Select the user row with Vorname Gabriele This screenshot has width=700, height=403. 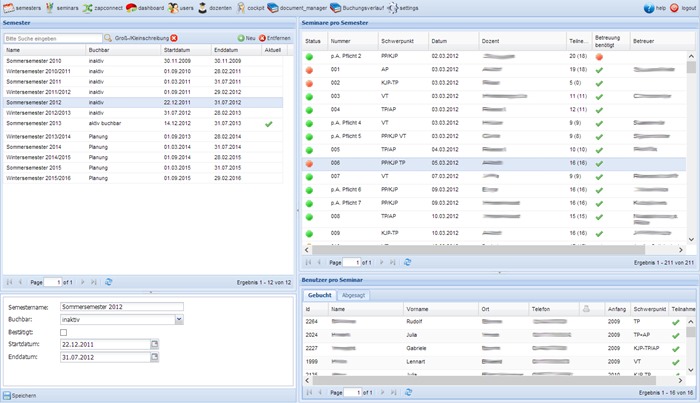[x=494, y=349]
